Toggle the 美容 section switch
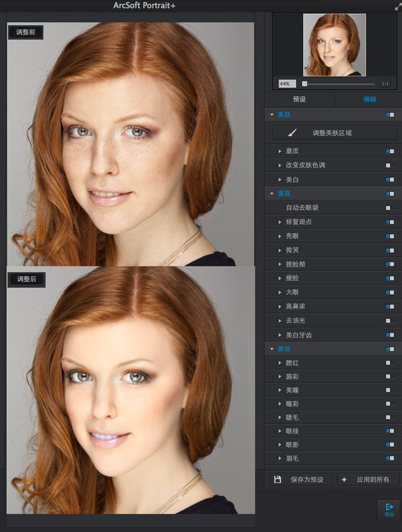This screenshot has width=402, height=532. (390, 194)
